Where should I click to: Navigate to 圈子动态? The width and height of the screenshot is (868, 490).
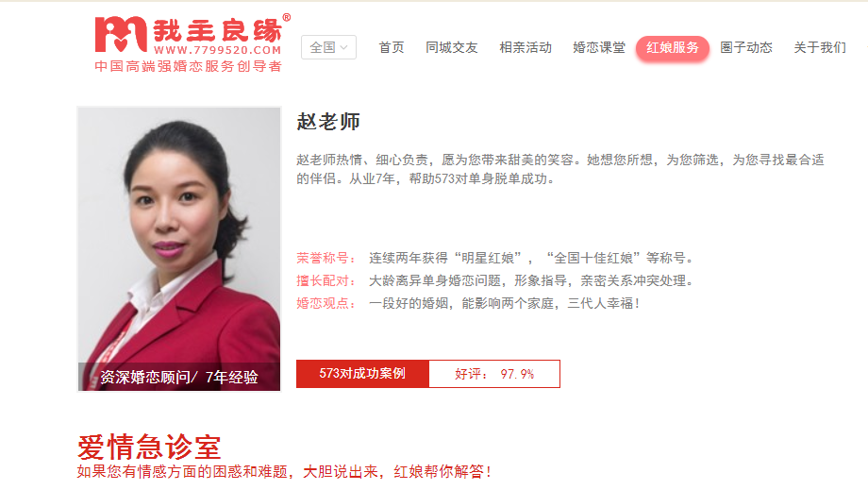746,47
